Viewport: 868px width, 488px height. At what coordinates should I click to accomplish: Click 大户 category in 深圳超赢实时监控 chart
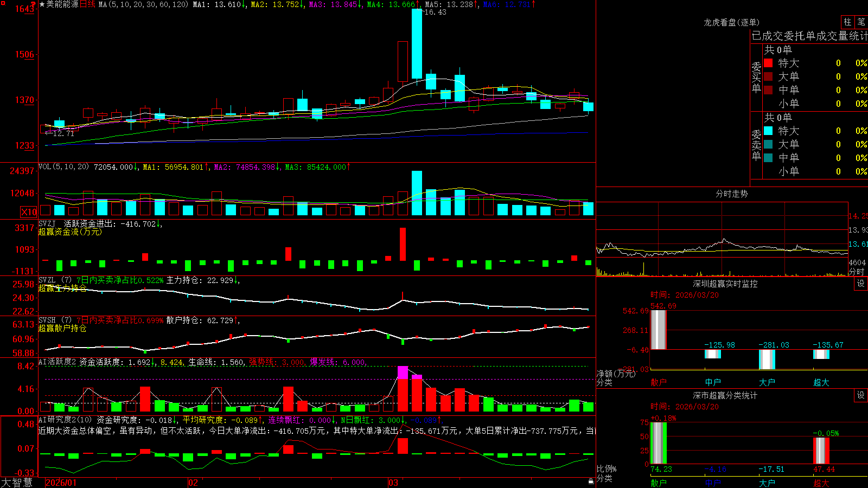(x=767, y=382)
